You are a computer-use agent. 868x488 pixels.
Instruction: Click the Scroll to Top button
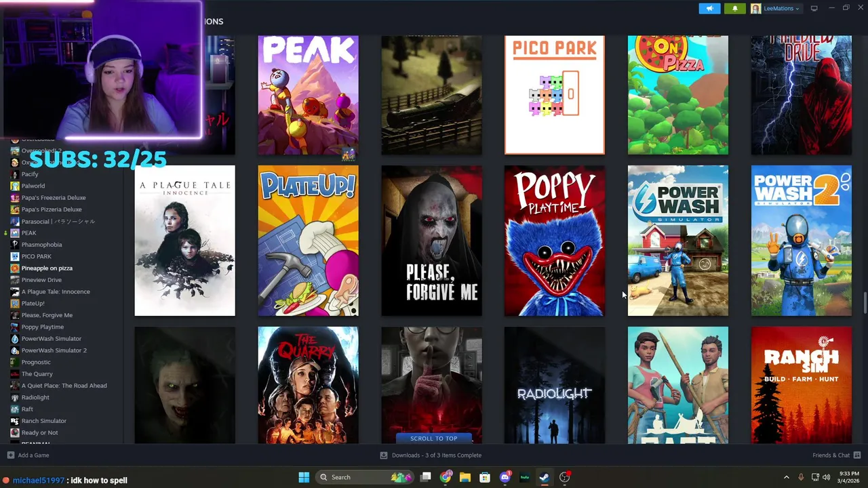(x=433, y=439)
